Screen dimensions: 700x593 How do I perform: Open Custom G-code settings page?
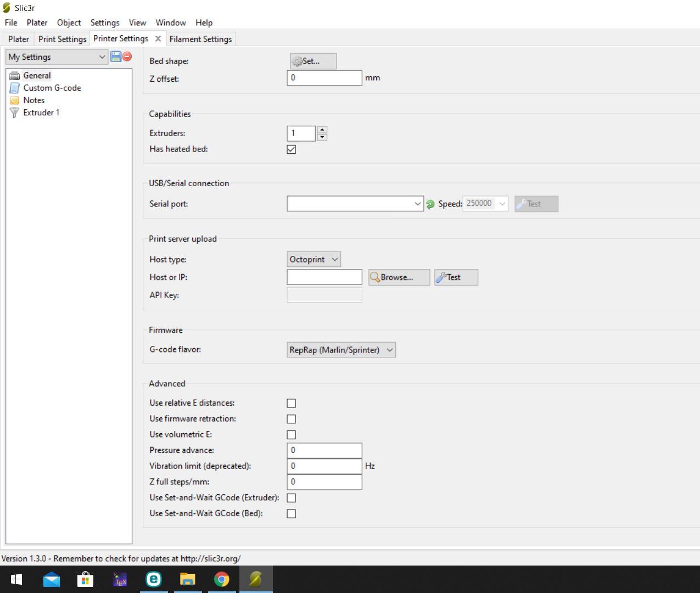pyautogui.click(x=52, y=88)
